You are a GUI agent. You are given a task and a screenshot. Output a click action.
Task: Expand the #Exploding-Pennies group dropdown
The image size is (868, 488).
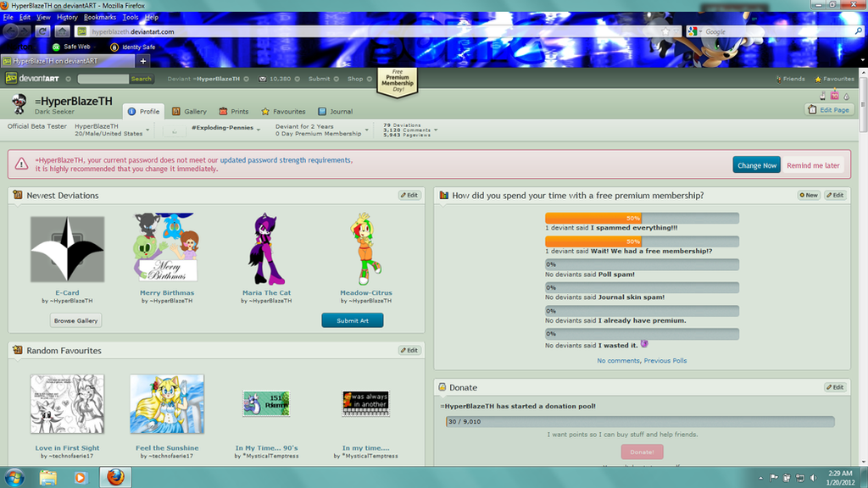coord(259,130)
